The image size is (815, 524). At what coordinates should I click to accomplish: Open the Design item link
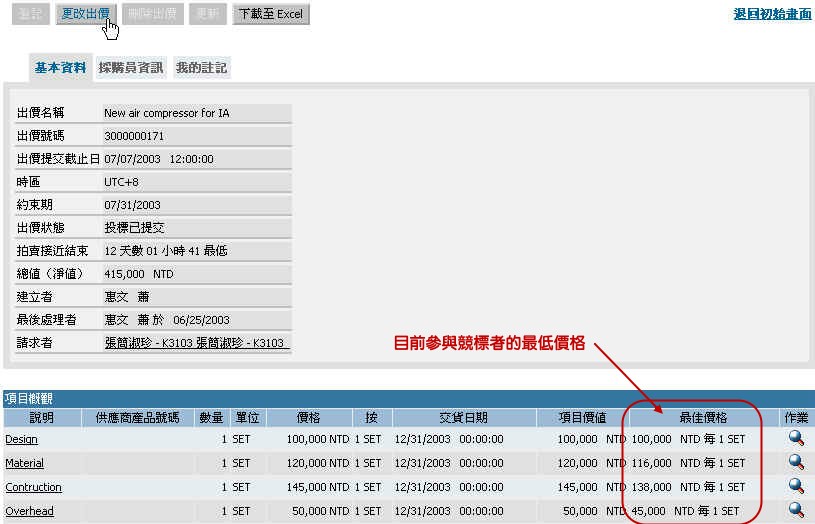click(x=22, y=439)
